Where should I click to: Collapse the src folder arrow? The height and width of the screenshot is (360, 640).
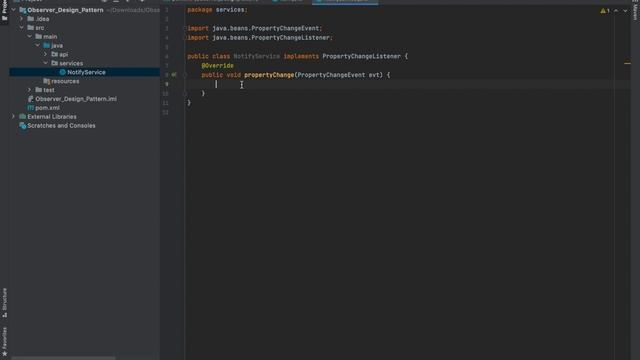point(22,28)
